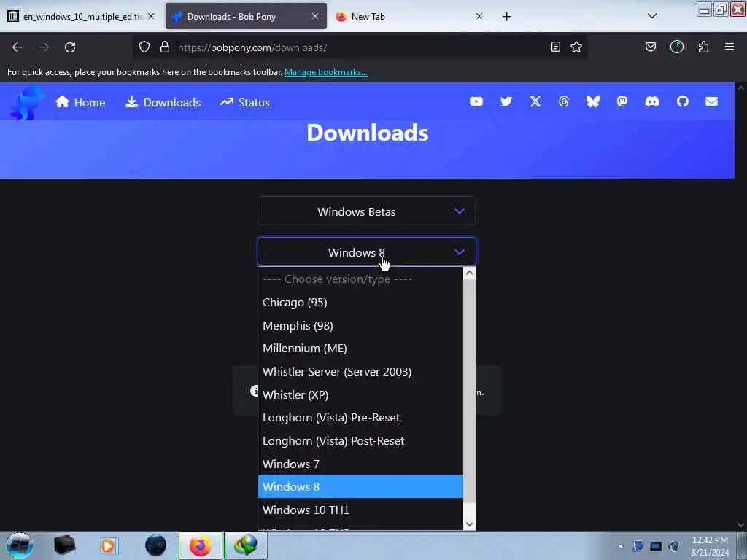747x560 pixels.
Task: Select the highlighted Windows 8 option
Action: 360,486
